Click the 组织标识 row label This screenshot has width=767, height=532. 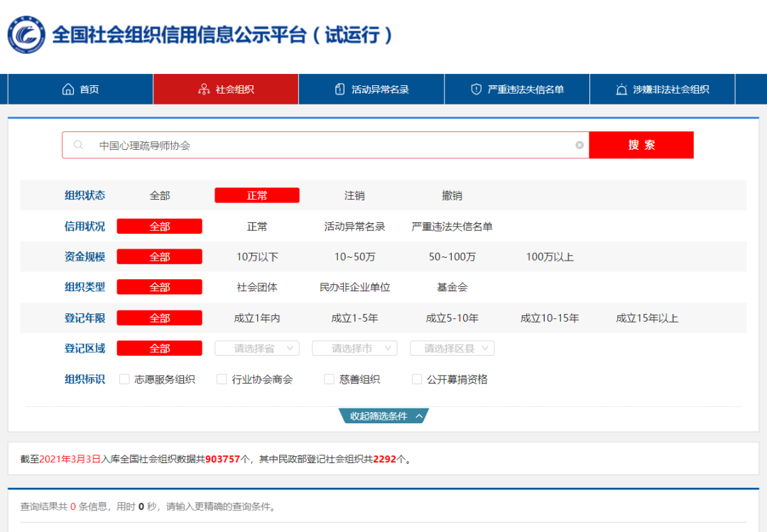point(85,379)
